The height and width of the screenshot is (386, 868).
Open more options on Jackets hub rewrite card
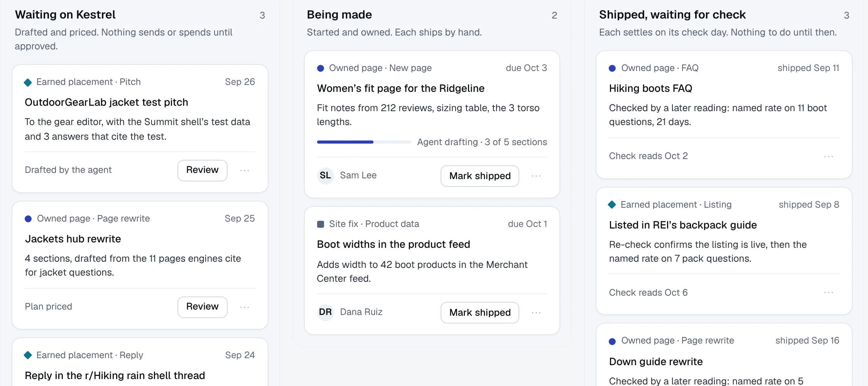[x=245, y=307]
